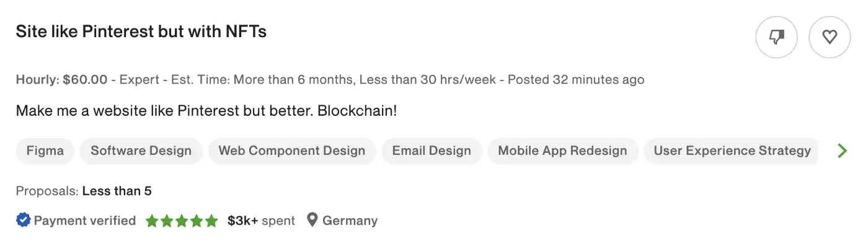
Task: Select the User Experience Strategy tag
Action: [x=732, y=151]
